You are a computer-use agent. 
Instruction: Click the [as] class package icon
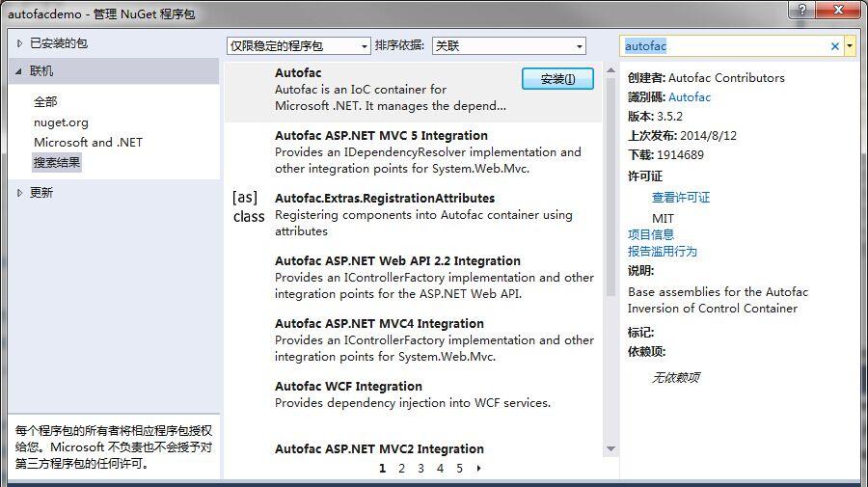click(248, 206)
